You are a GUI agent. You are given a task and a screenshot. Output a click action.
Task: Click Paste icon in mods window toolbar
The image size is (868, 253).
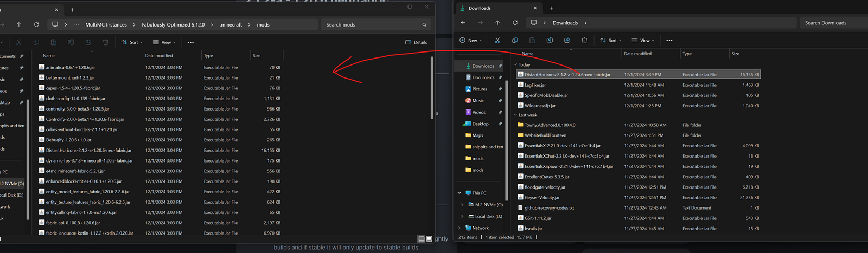[x=53, y=42]
